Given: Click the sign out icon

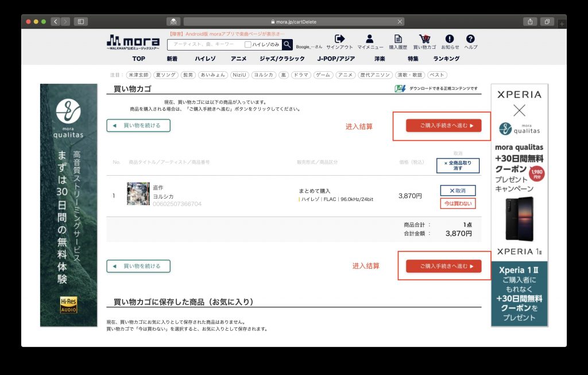Looking at the screenshot, I should tap(339, 38).
